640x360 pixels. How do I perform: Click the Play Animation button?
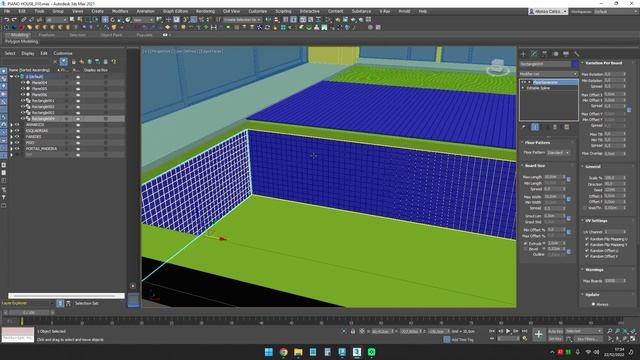click(508, 331)
